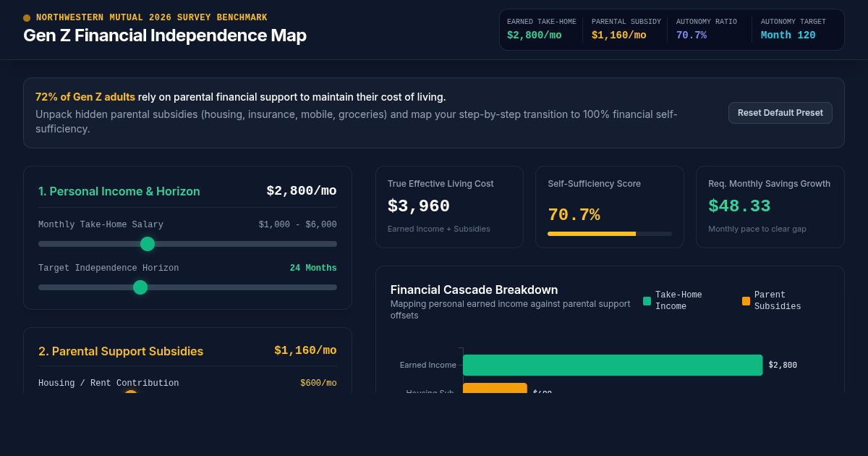The image size is (868, 456).
Task: Click the green Take-Home Income legend swatch
Action: (647, 301)
